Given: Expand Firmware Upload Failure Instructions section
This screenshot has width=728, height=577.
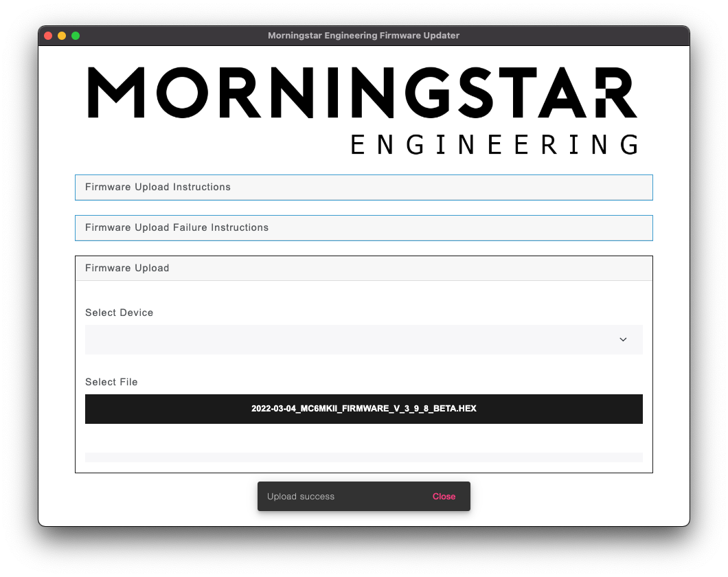Looking at the screenshot, I should coord(363,228).
